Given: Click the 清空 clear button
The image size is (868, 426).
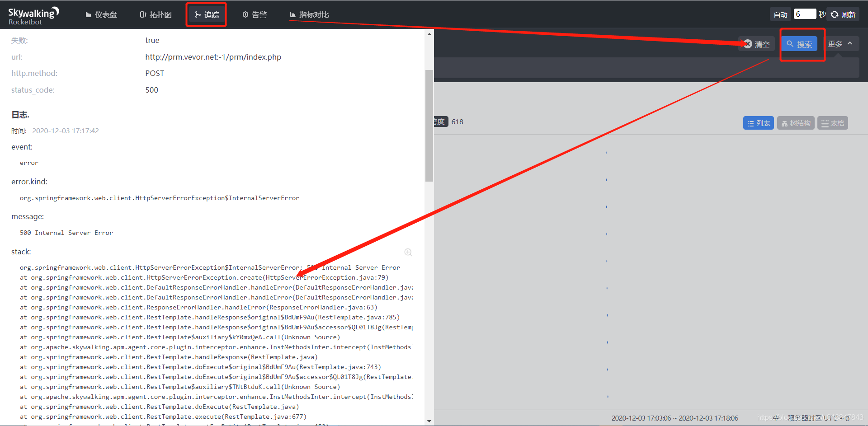Looking at the screenshot, I should coord(757,44).
